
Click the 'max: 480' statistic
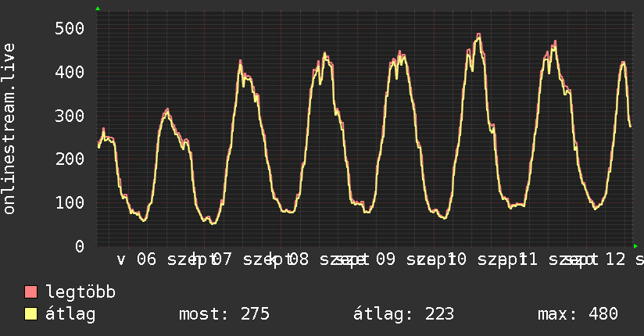pyautogui.click(x=578, y=314)
